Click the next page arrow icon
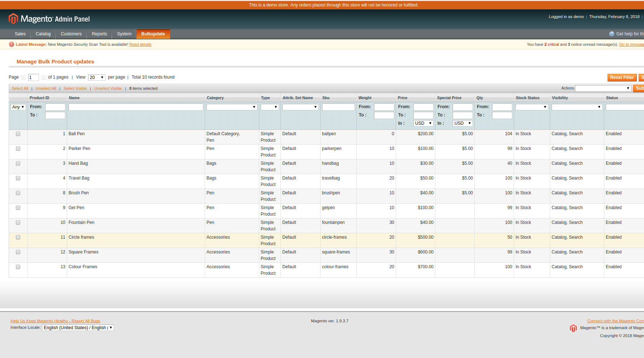 point(43,77)
